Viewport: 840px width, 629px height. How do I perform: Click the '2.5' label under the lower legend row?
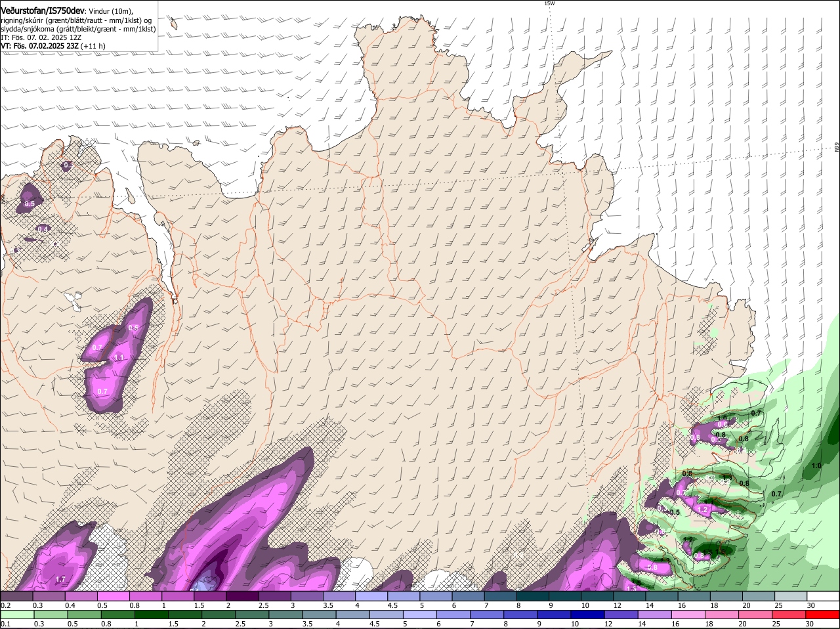click(240, 624)
